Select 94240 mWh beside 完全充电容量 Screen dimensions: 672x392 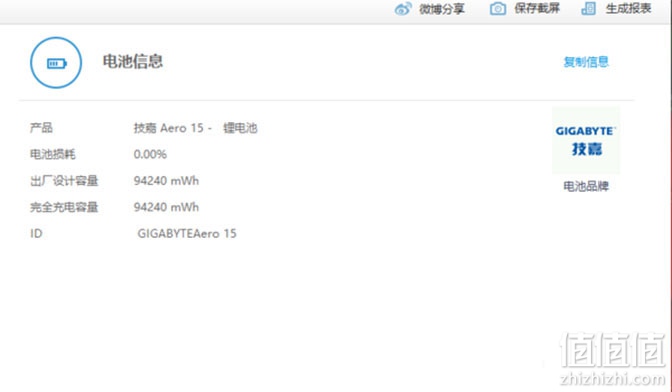point(166,207)
